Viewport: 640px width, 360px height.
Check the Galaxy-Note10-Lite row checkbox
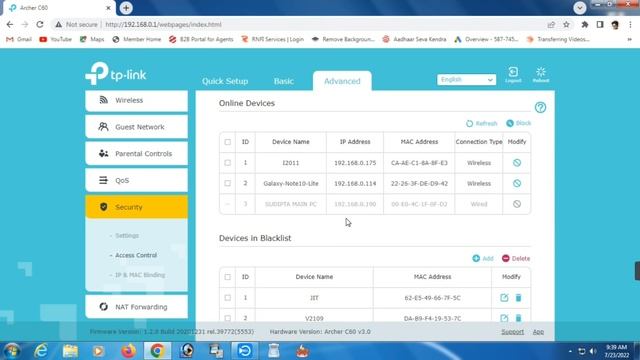(x=228, y=183)
